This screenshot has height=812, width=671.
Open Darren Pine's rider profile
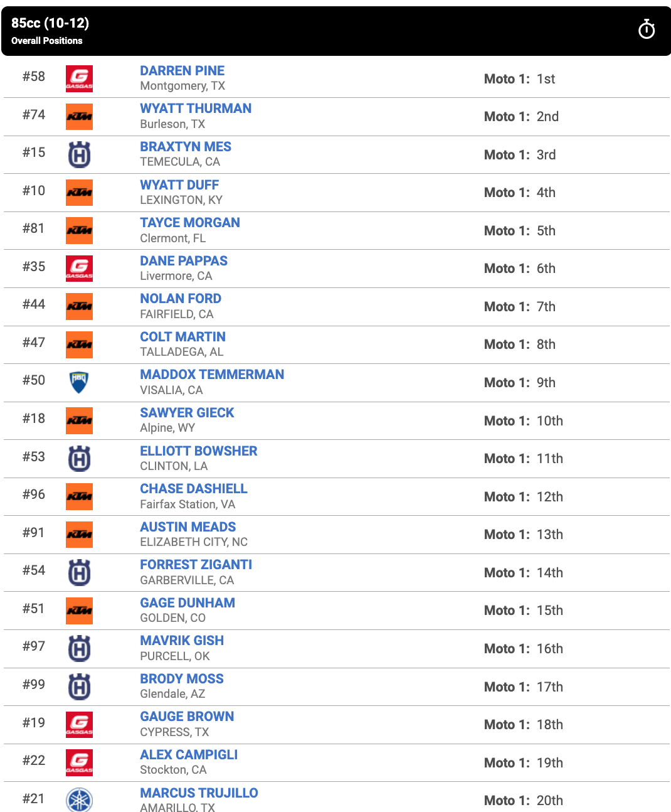(182, 70)
